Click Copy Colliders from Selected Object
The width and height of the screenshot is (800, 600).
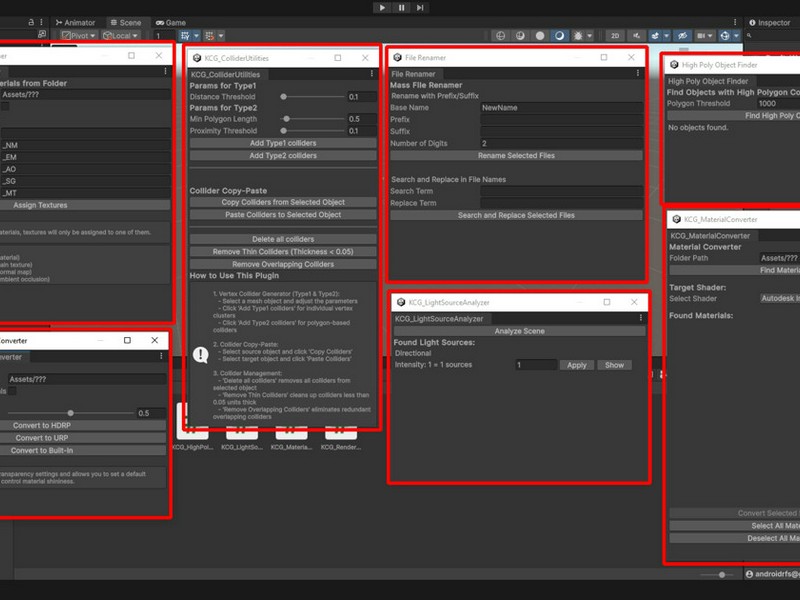pyautogui.click(x=283, y=203)
